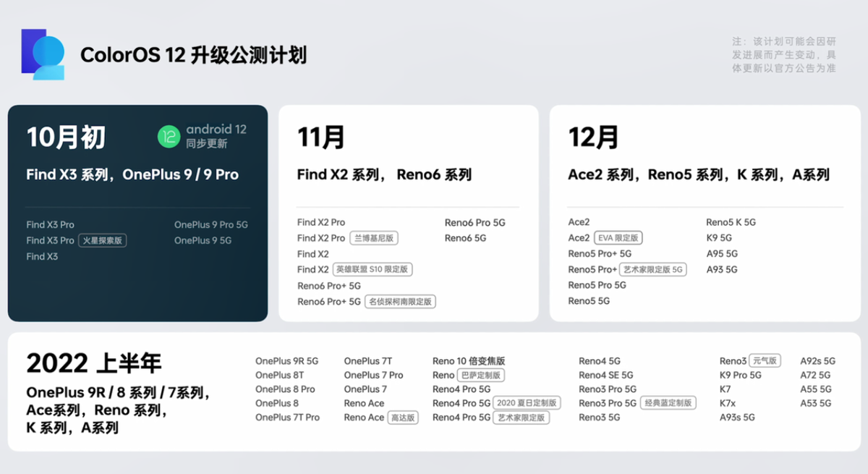Select the A53 5G entry
Screen dimensions: 868x474
pos(815,403)
